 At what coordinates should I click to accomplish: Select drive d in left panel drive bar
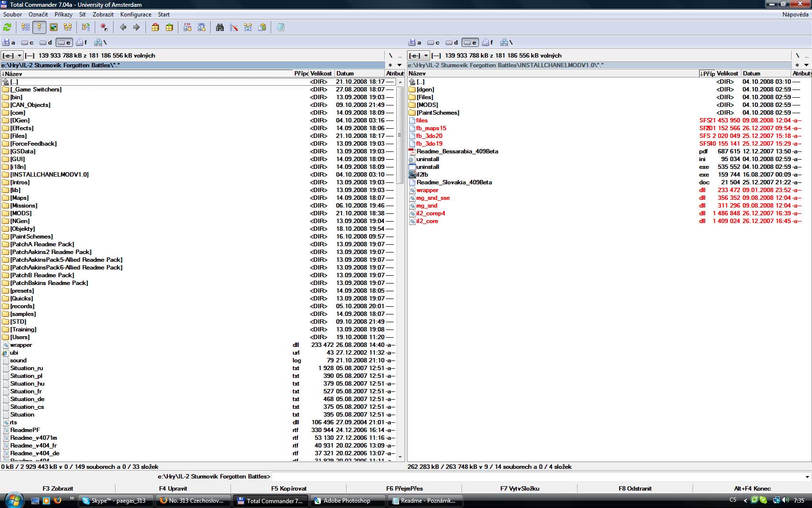[45, 43]
